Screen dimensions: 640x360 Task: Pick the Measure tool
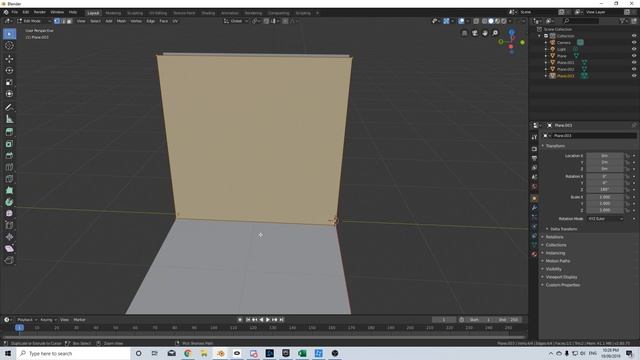pyautogui.click(x=9, y=119)
